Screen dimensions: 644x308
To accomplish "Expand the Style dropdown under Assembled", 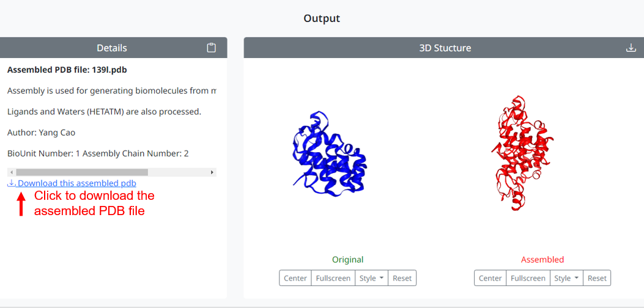I will coord(566,278).
